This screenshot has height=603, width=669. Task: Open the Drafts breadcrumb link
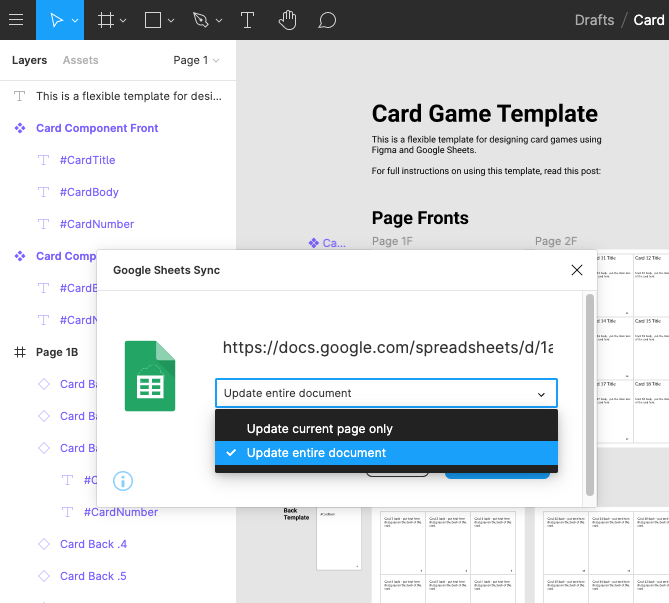(594, 20)
